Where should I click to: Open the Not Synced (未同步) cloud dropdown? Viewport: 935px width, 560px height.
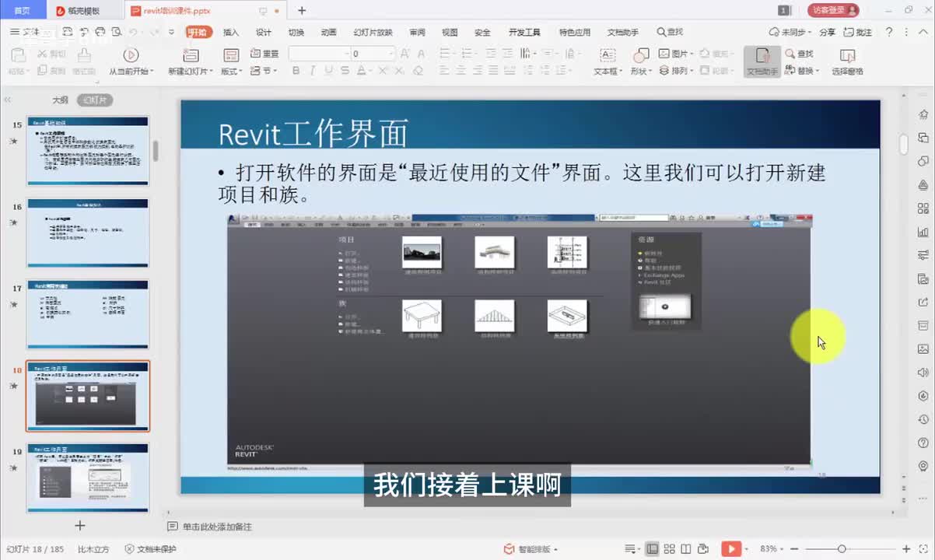790,32
